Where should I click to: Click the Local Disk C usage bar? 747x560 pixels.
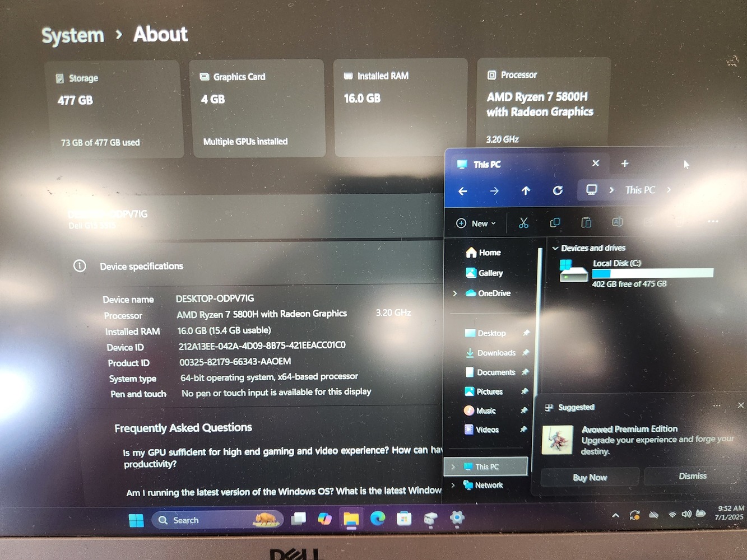pos(653,273)
